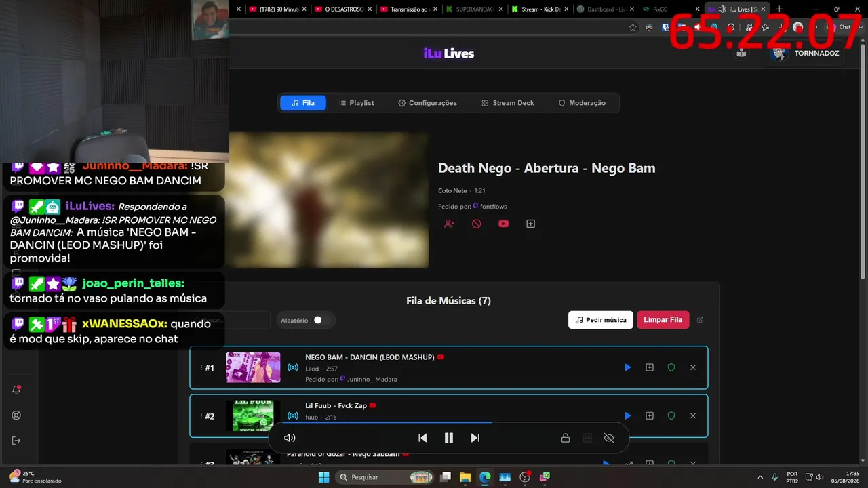
Task: Click shield icon on Lil Fuub row
Action: (671, 415)
